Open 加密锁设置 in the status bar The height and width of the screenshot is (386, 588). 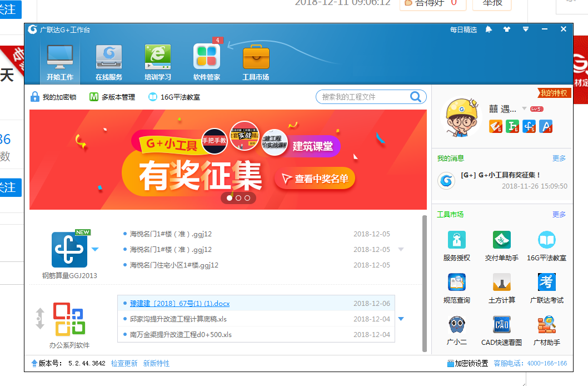click(x=467, y=364)
